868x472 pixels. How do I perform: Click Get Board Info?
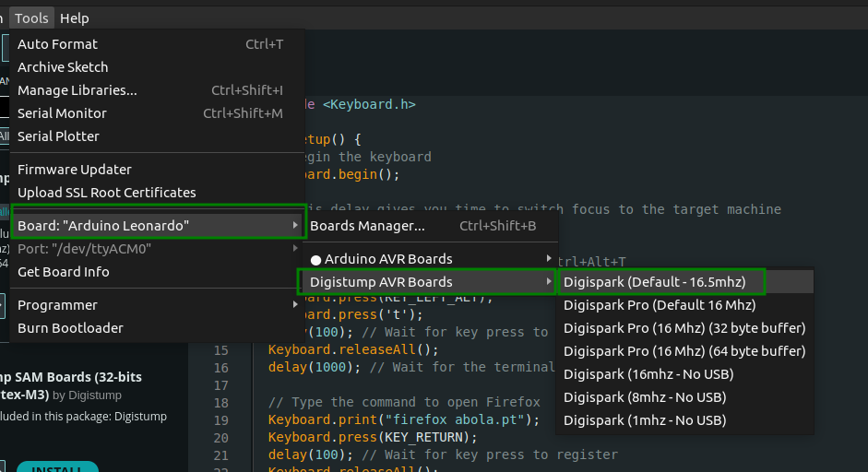tap(63, 272)
